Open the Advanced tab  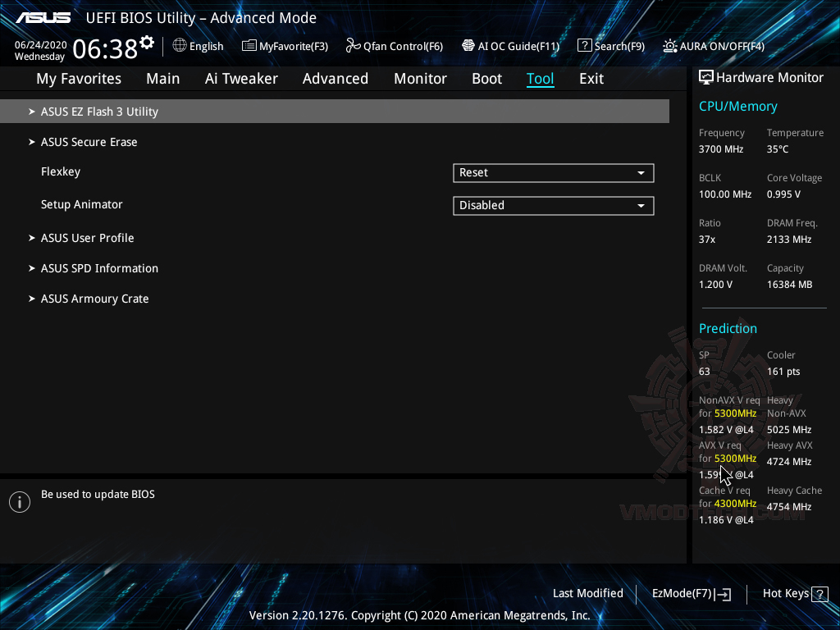coord(336,79)
